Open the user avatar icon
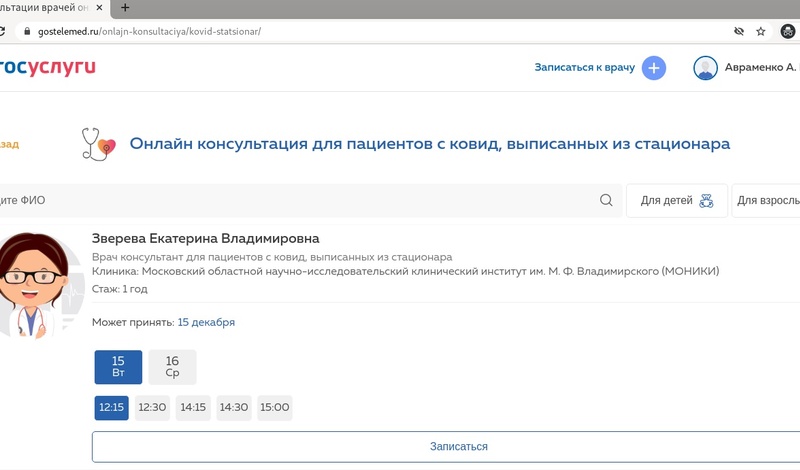 click(x=705, y=68)
